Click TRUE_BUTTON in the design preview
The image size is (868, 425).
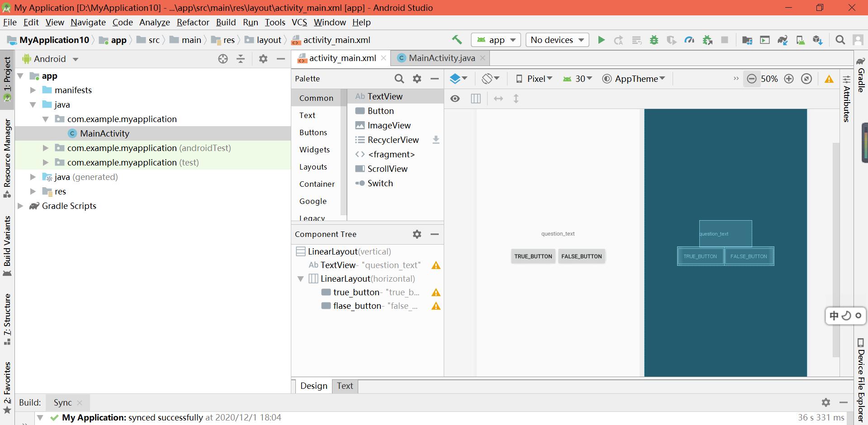[533, 256]
